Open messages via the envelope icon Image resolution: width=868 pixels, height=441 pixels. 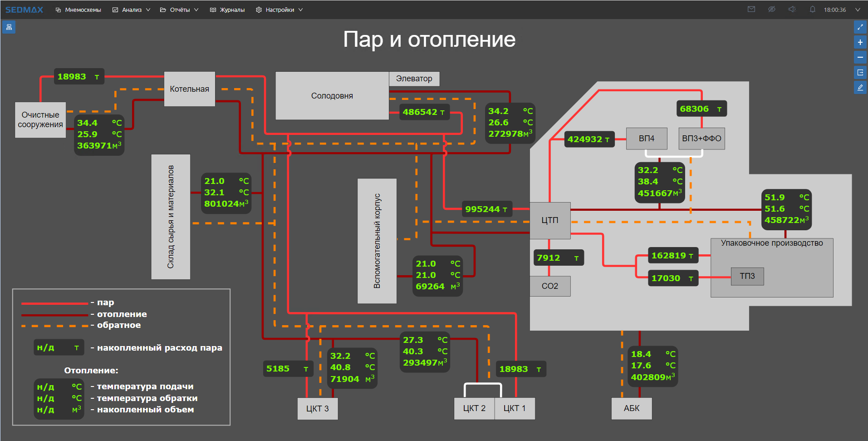[x=751, y=9]
